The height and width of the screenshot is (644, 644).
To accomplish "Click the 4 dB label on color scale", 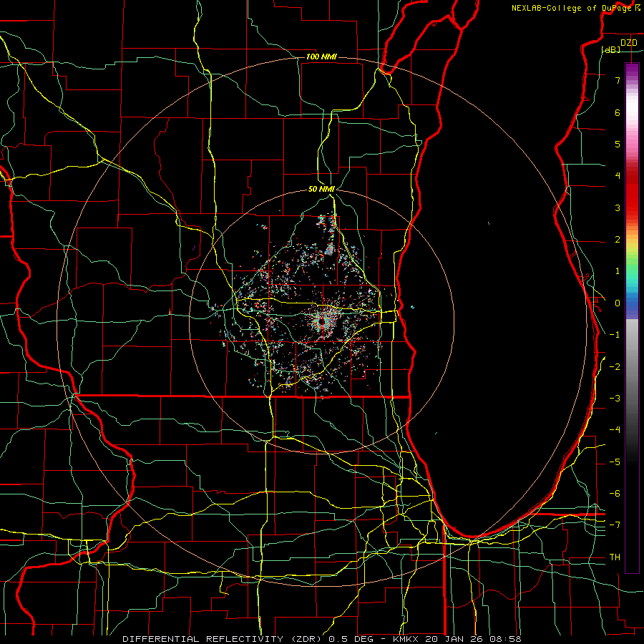I will tap(618, 176).
